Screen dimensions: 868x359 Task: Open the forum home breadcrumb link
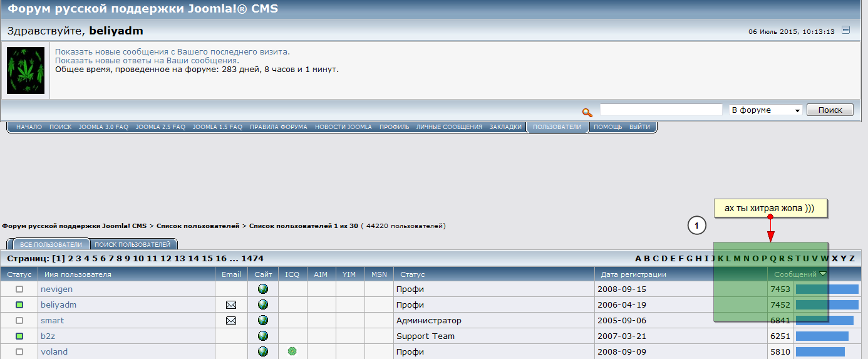click(x=75, y=226)
